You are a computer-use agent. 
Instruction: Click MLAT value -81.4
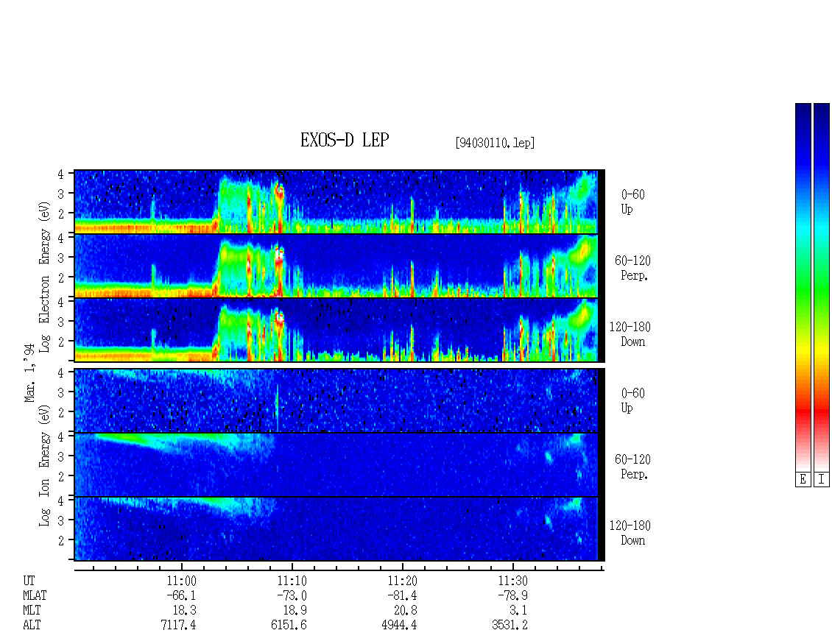point(402,595)
